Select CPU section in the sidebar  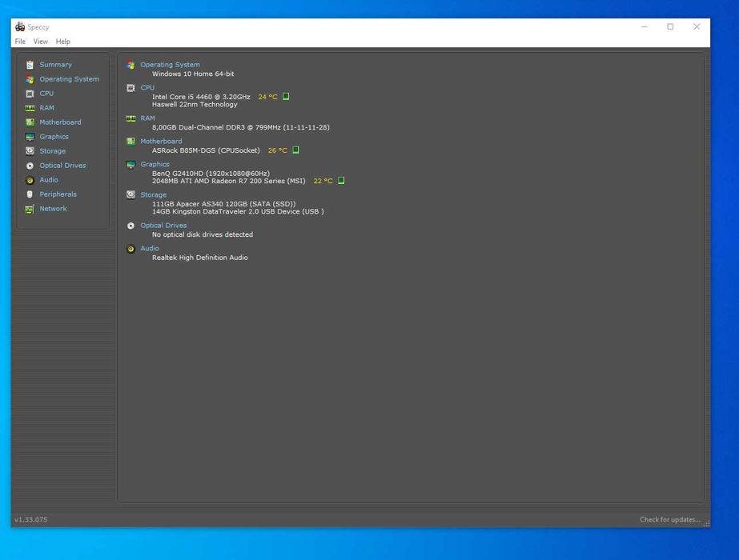[x=46, y=94]
